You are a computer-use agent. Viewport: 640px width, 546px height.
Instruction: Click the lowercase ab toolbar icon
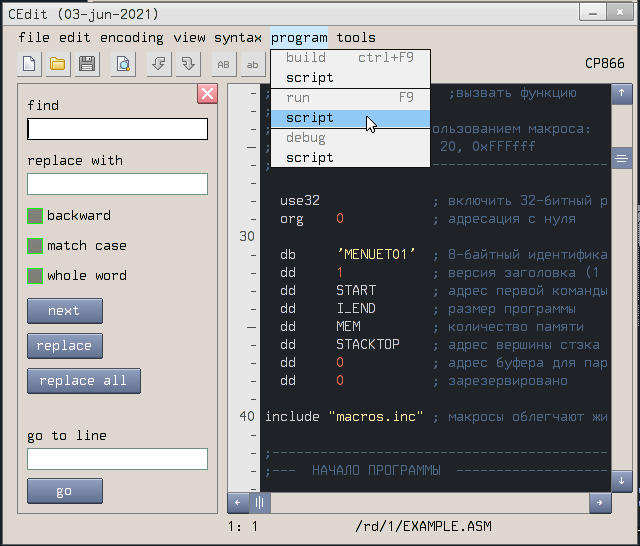coord(253,64)
